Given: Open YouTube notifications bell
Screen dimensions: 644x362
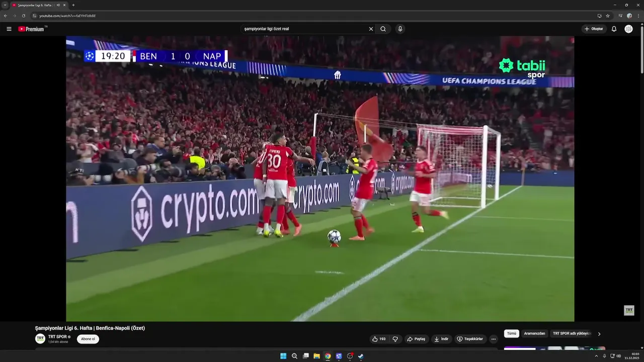Looking at the screenshot, I should tap(614, 29).
